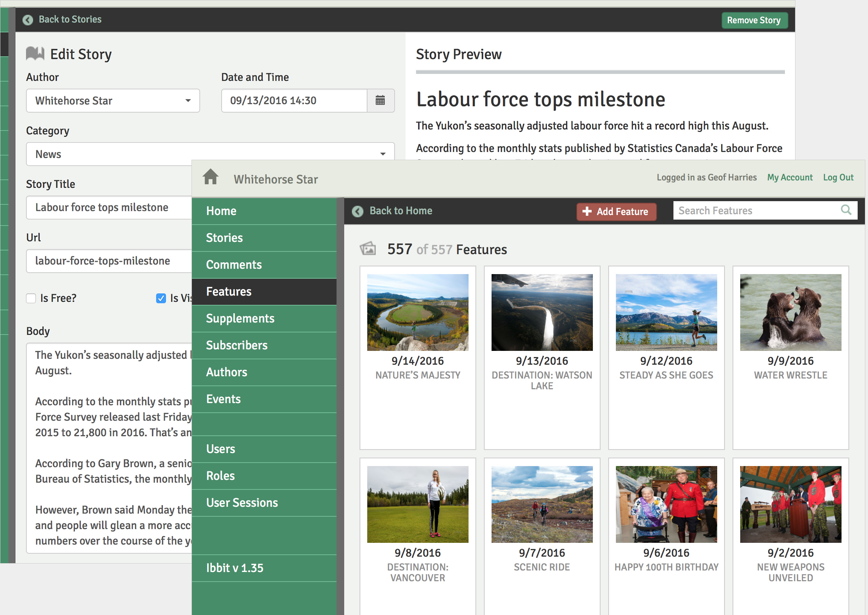Click the plus icon on Add Feature

[587, 211]
